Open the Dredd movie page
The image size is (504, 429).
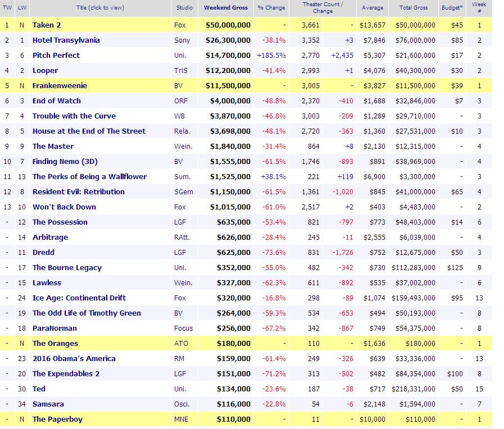click(43, 252)
